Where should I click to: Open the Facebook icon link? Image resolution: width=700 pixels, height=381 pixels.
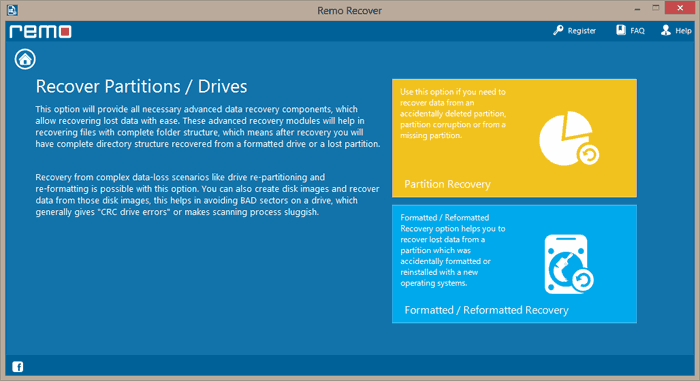(x=17, y=367)
